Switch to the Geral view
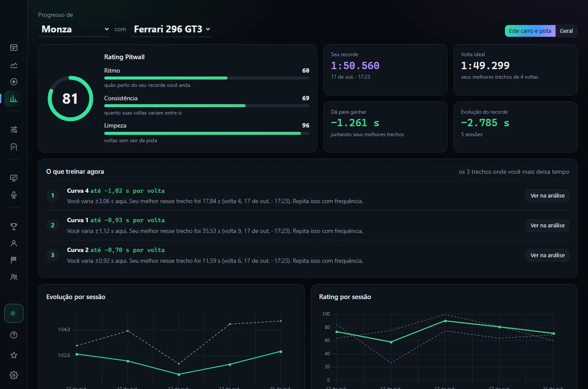Screen dimensions: 588x389 (566, 31)
